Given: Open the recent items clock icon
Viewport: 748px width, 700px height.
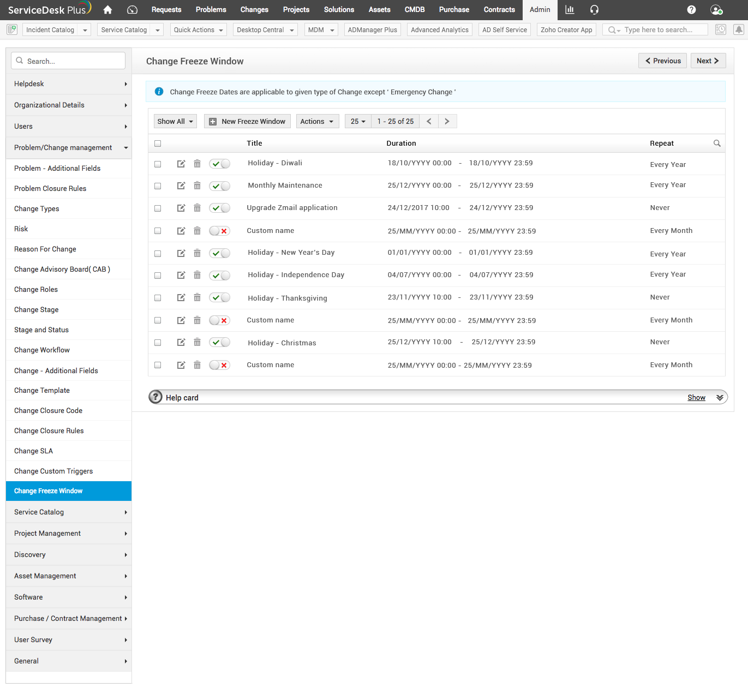Looking at the screenshot, I should click(x=720, y=29).
